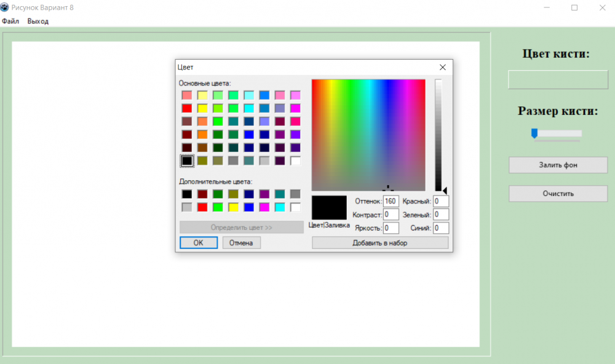Select teal swatch in Дополнительные цвета
Screen dimensions: 615x364
[x=280, y=194]
